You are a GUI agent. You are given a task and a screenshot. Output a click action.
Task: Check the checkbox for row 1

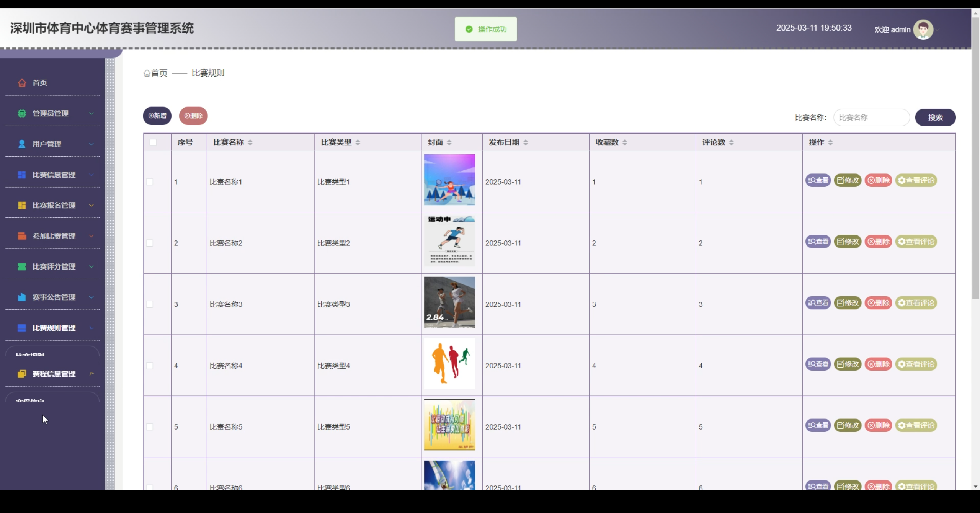coord(150,182)
